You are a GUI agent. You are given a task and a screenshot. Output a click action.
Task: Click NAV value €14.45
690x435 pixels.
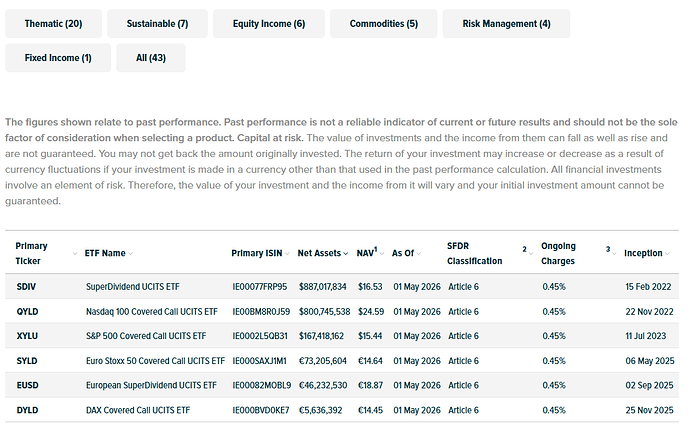pyautogui.click(x=370, y=410)
